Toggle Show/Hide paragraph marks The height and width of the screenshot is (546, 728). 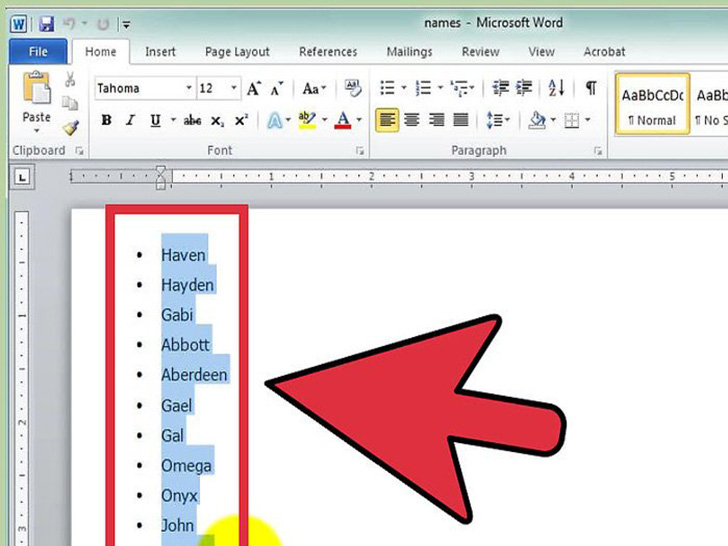[591, 88]
